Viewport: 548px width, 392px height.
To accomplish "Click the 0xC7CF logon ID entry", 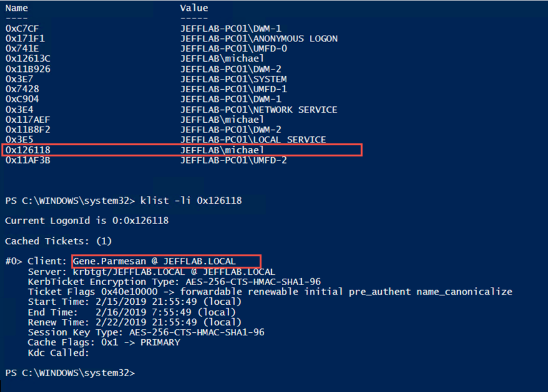I will click(x=22, y=28).
